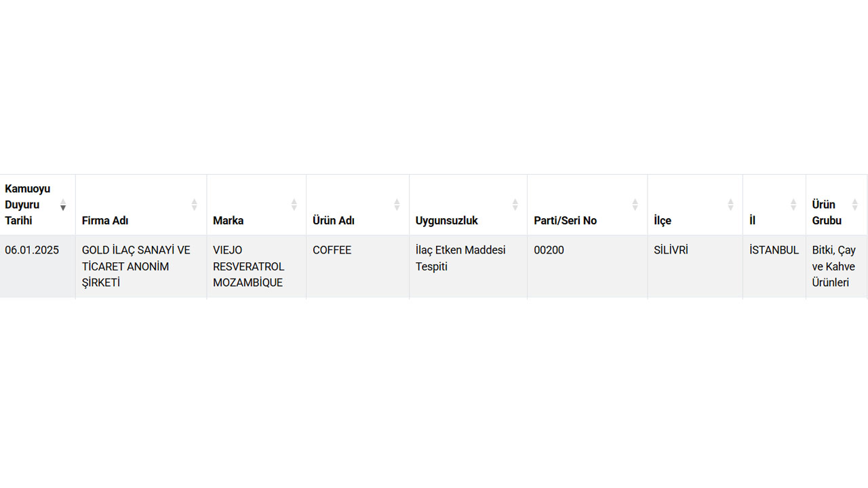Select VIEJO RESVERATROL MOZAMBİQUE brand cell

(x=256, y=266)
